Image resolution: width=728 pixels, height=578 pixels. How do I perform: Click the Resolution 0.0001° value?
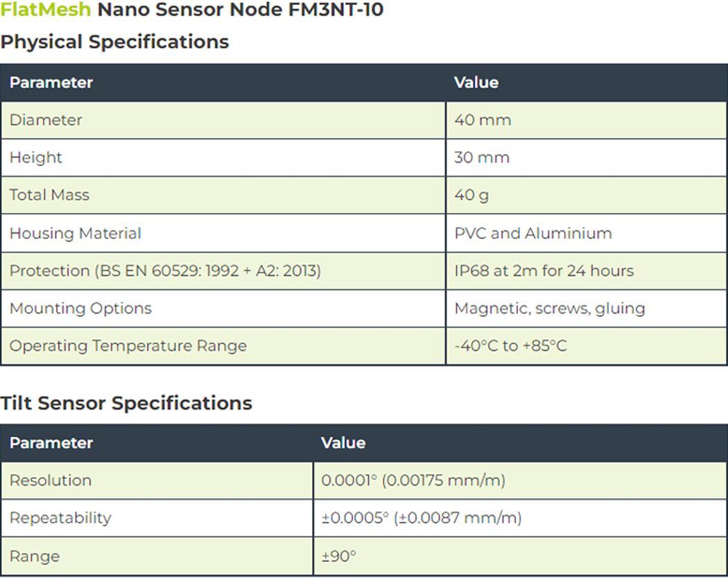click(x=413, y=480)
